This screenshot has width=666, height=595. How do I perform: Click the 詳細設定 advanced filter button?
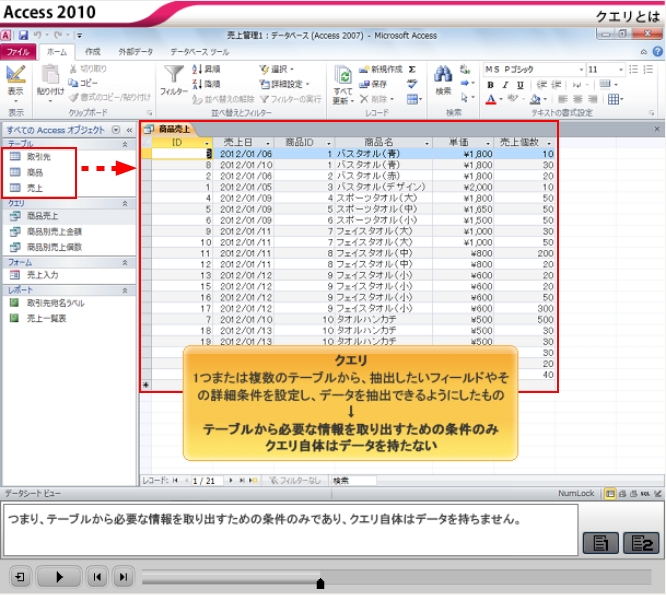click(x=284, y=84)
